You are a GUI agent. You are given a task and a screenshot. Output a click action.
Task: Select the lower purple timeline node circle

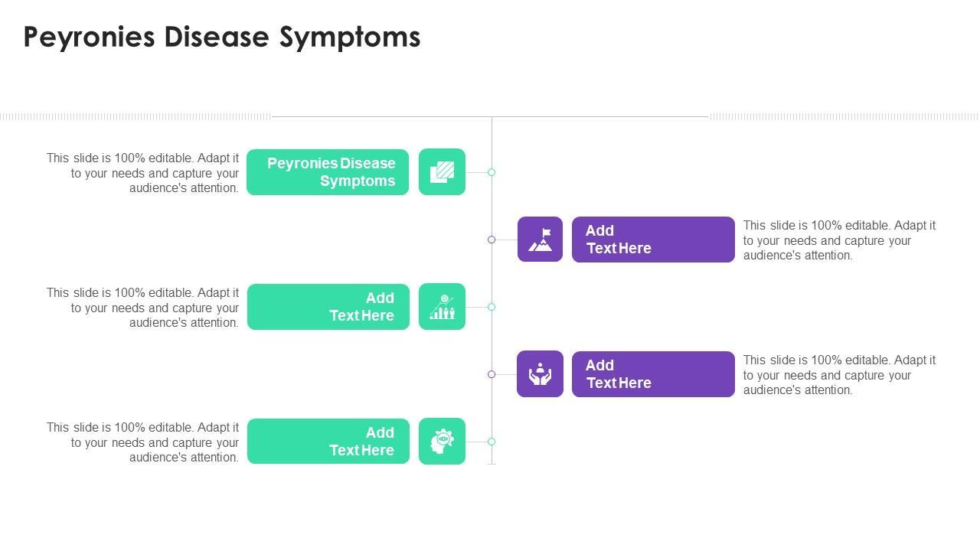click(x=492, y=374)
